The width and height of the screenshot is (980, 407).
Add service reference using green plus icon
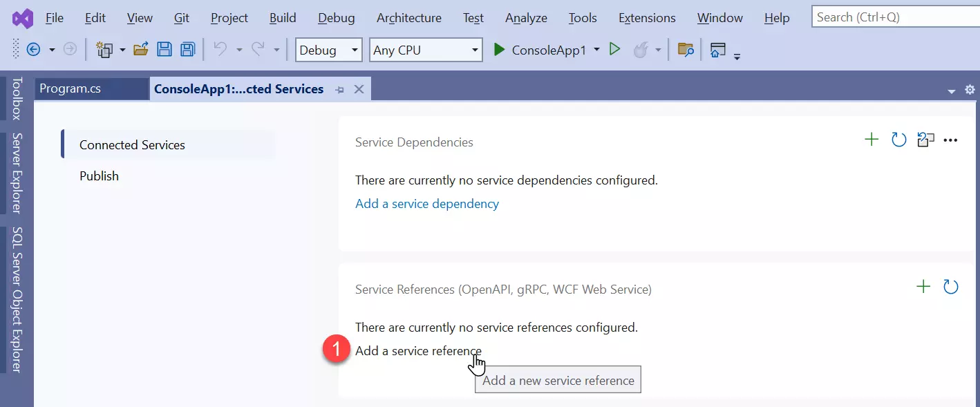pos(923,286)
